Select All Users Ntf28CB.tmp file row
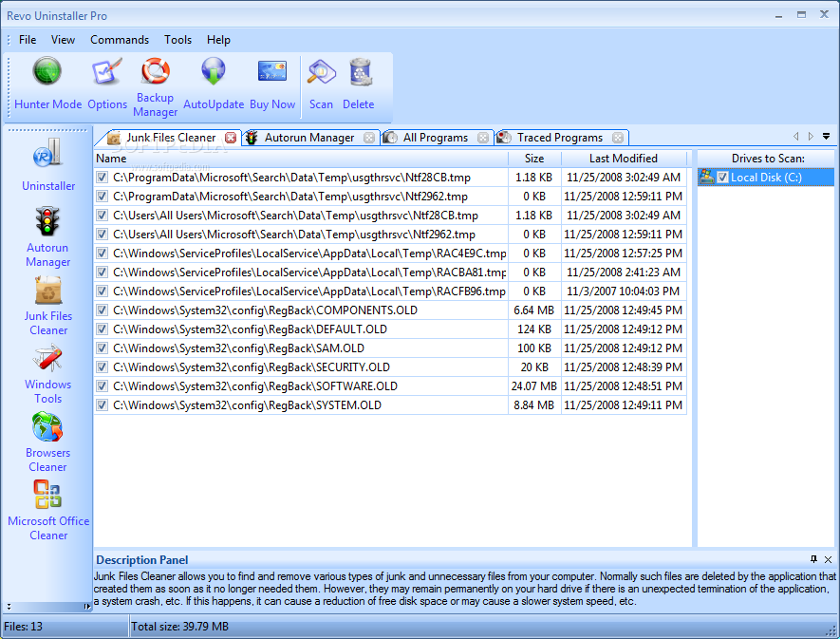The image size is (840, 639). 390,215
